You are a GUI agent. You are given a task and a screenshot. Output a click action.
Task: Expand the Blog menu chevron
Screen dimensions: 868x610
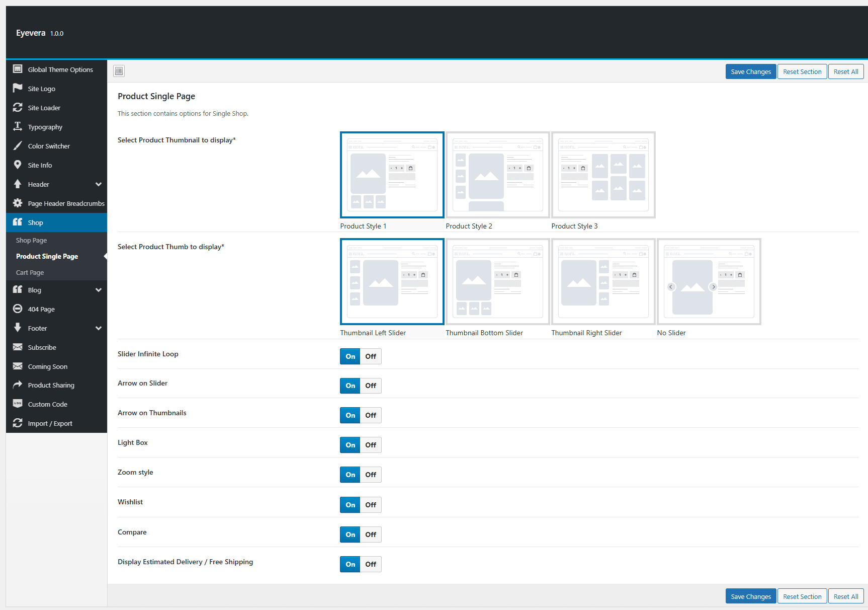99,290
